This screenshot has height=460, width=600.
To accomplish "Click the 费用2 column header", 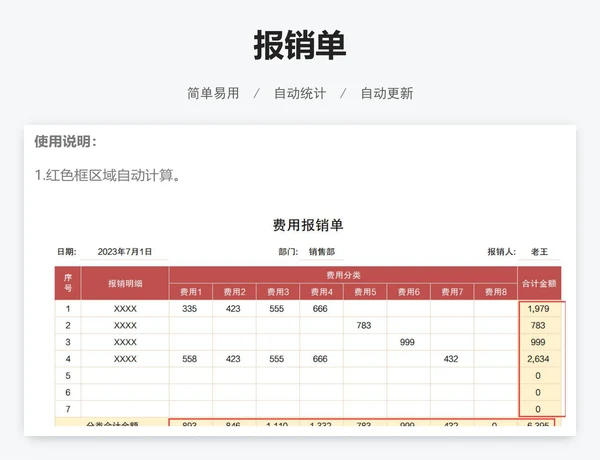I will tap(235, 292).
